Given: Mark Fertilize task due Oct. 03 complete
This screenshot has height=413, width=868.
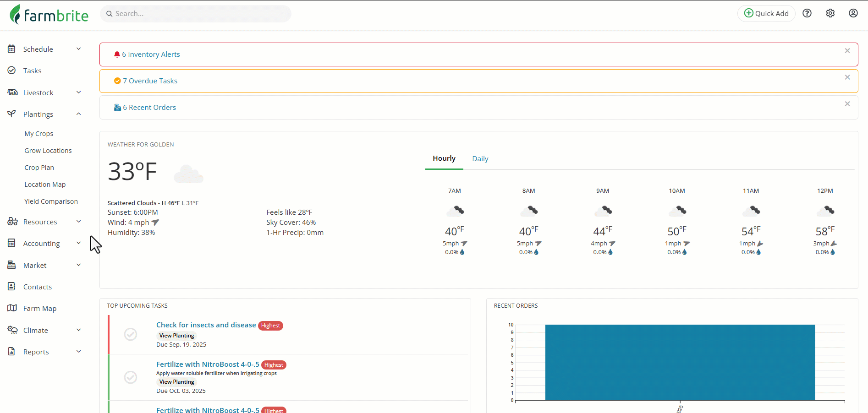Looking at the screenshot, I should [x=131, y=377].
